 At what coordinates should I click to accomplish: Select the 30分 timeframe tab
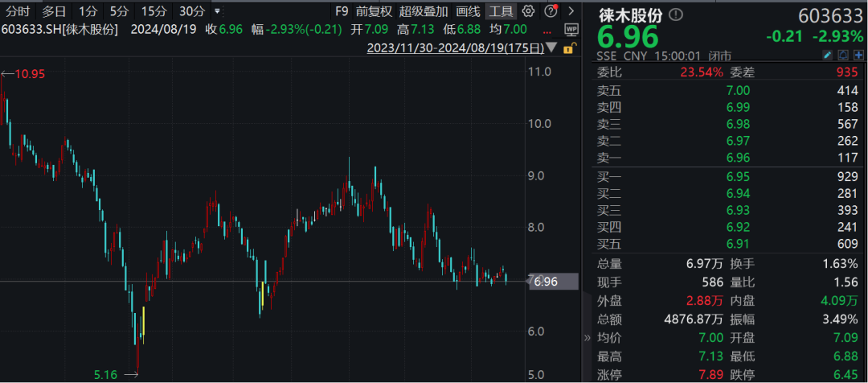[x=192, y=11]
